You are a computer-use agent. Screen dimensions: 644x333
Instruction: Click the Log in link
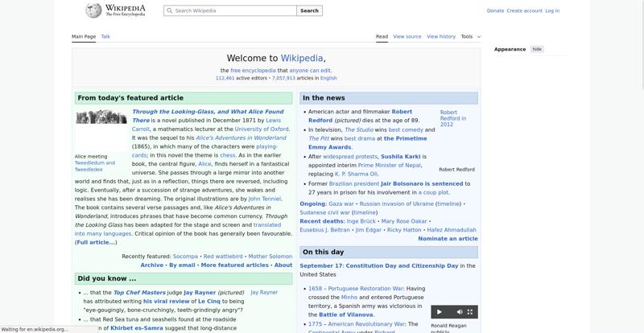pos(552,10)
